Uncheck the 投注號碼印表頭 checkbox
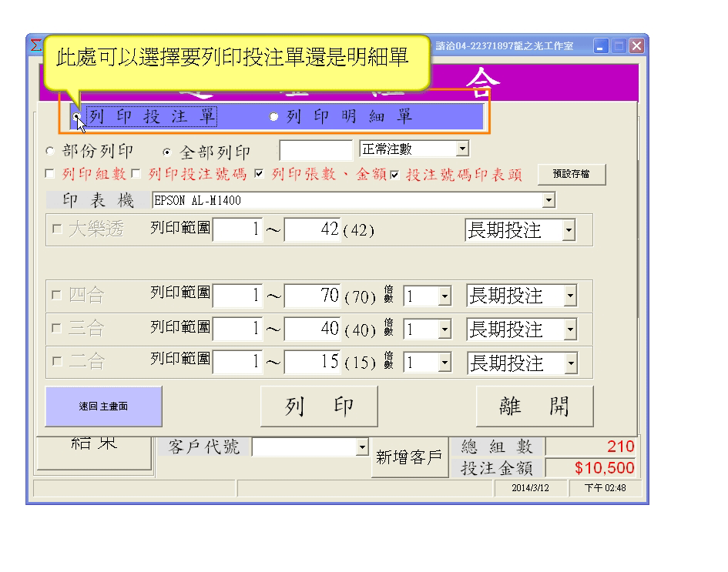This screenshot has height=572, width=728. coord(394,175)
